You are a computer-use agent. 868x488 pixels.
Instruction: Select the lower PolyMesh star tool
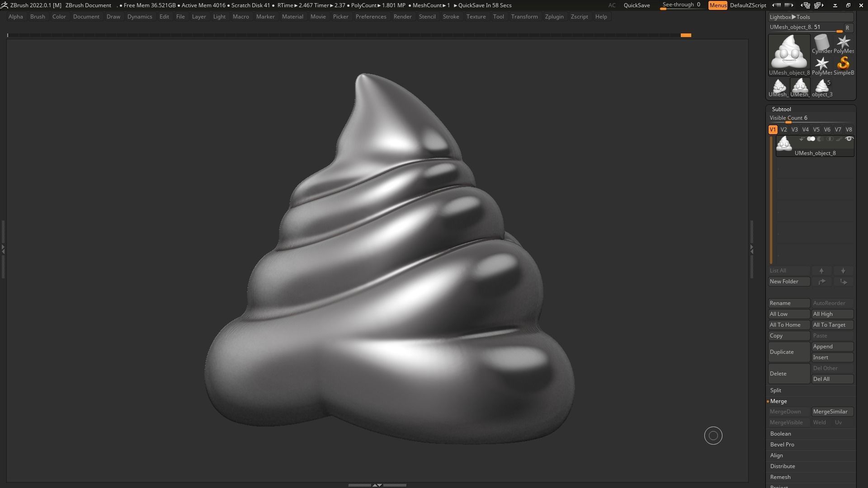tap(821, 66)
